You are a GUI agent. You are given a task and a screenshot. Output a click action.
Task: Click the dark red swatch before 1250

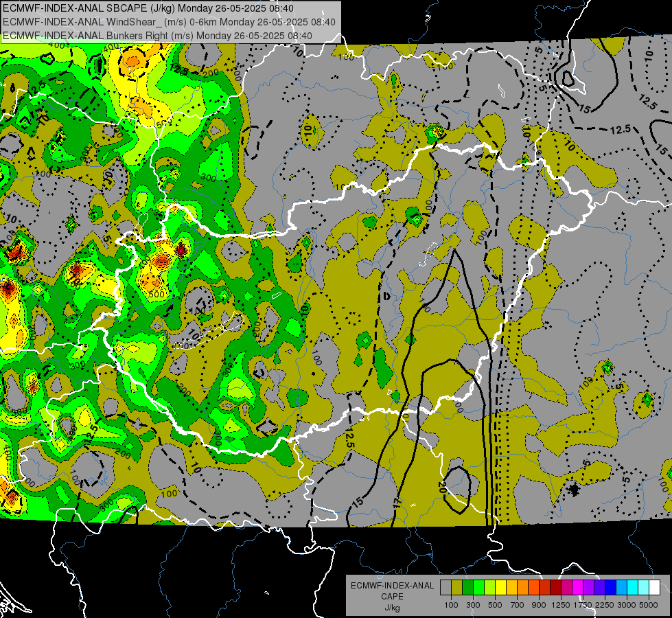tap(556, 587)
